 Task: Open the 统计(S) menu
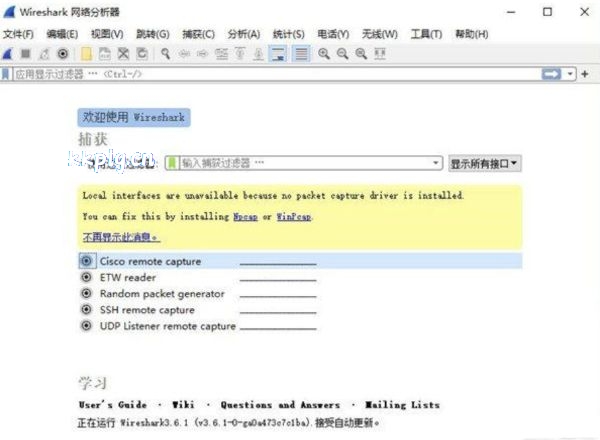coord(289,34)
